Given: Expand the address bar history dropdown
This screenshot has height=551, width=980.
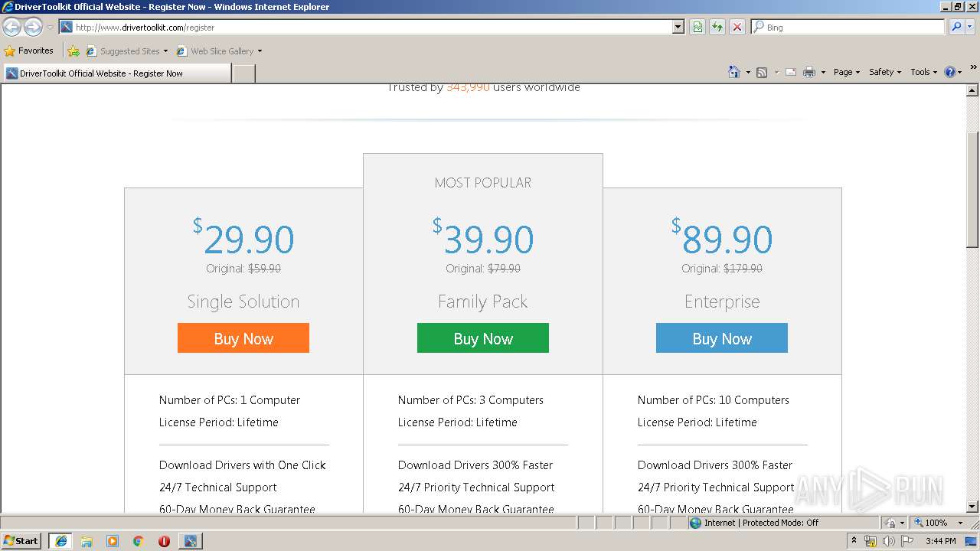Looking at the screenshot, I should (x=678, y=27).
